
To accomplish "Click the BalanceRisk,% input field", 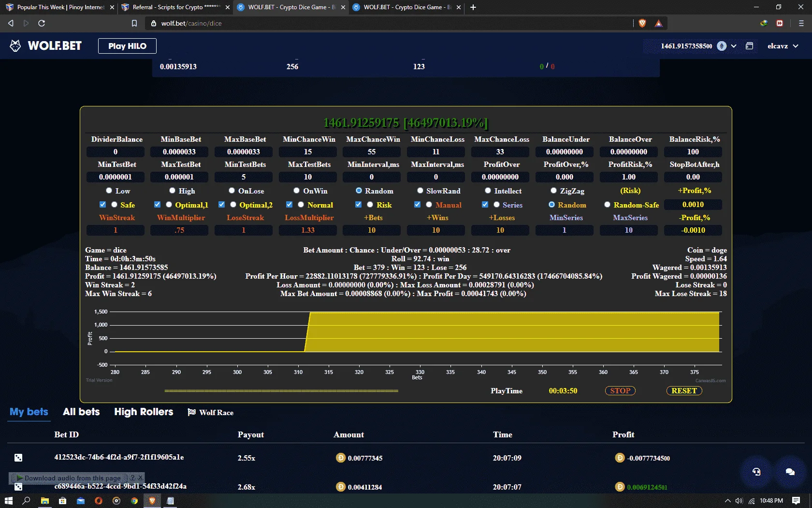I will (x=693, y=151).
